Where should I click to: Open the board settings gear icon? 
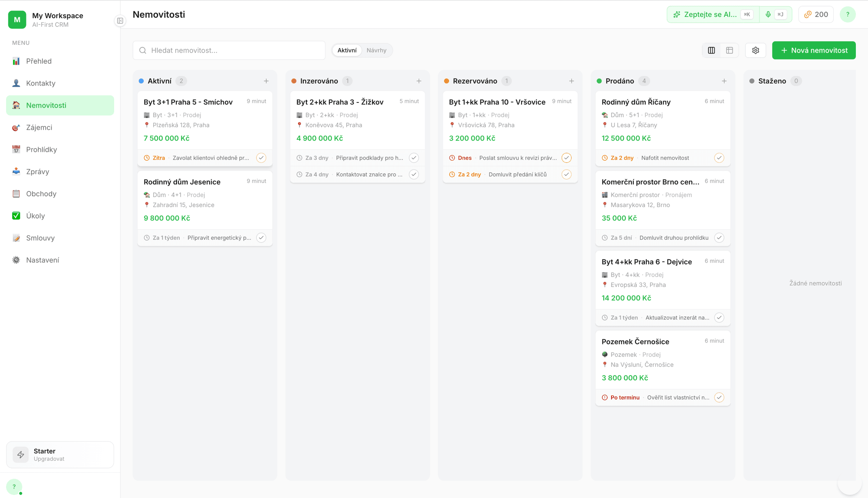pyautogui.click(x=756, y=50)
